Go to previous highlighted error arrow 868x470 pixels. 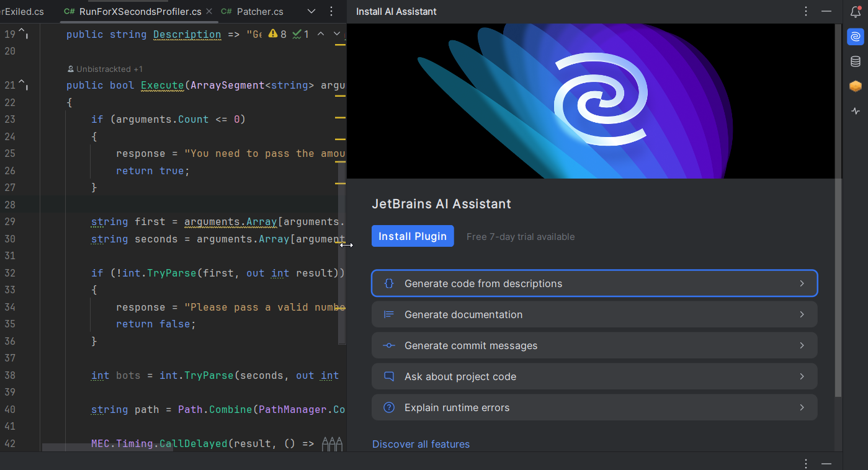pyautogui.click(x=321, y=34)
